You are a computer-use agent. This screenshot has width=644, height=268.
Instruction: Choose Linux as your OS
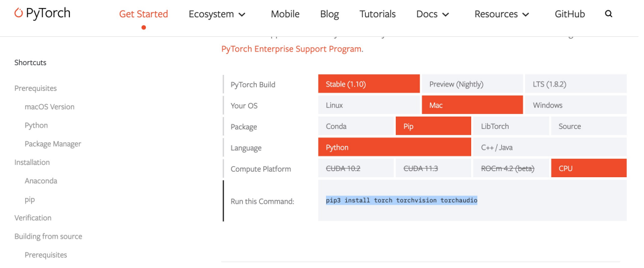369,105
